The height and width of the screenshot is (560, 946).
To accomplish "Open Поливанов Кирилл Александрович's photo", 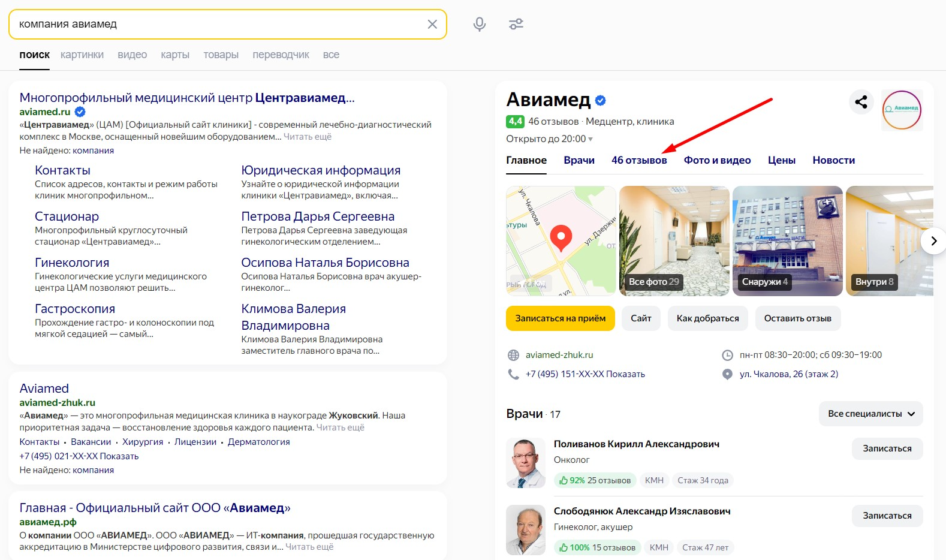I will pyautogui.click(x=526, y=463).
